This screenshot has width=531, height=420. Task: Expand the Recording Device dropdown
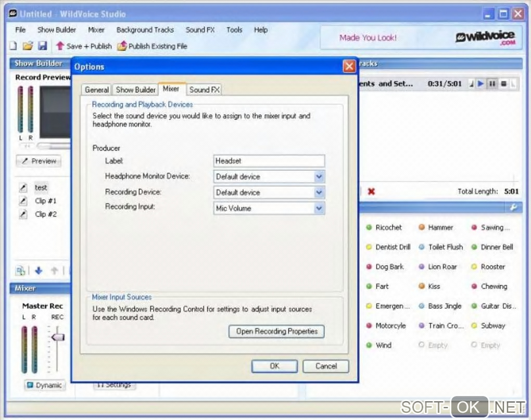[319, 192]
